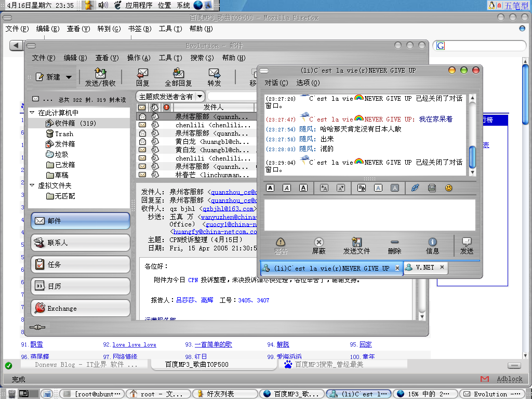Click the qzbjhl@163.com recipient link
The image size is (532, 399).
228,209
